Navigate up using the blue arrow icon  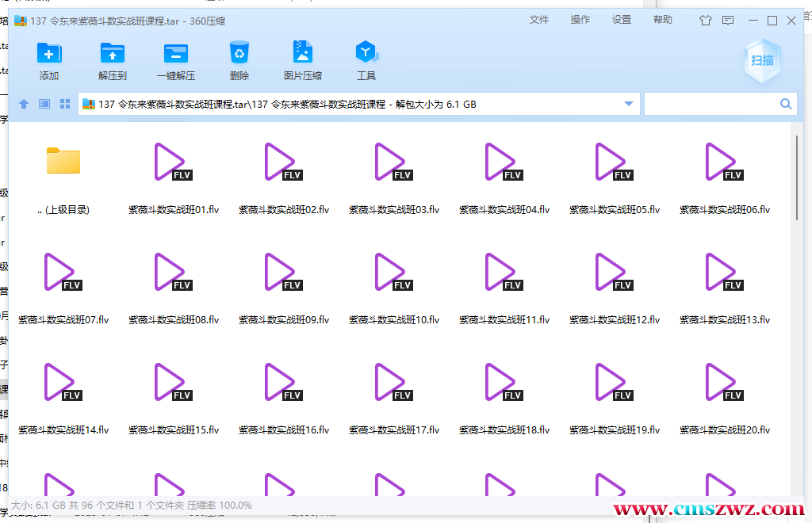point(23,103)
